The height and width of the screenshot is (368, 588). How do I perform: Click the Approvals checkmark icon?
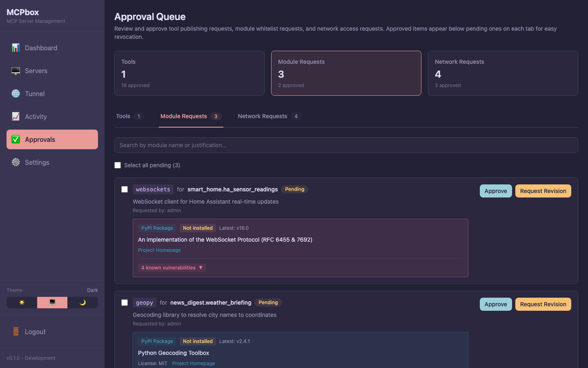tap(16, 139)
